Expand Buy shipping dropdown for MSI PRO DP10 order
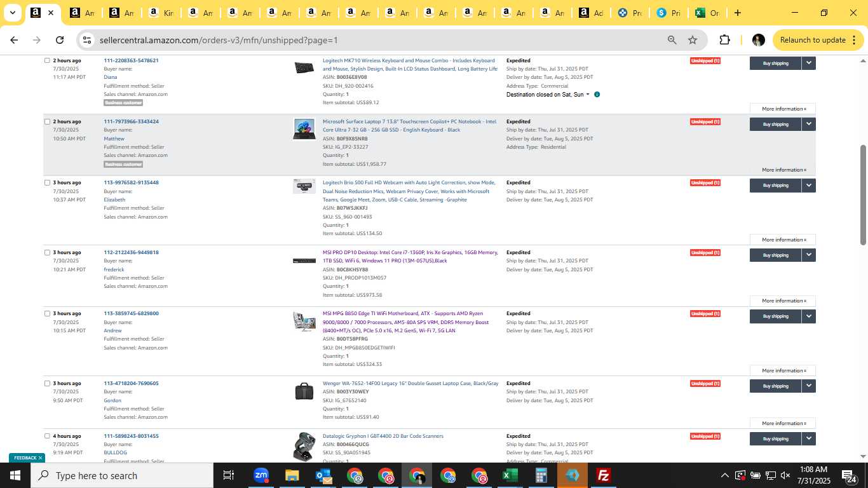 [x=809, y=255]
